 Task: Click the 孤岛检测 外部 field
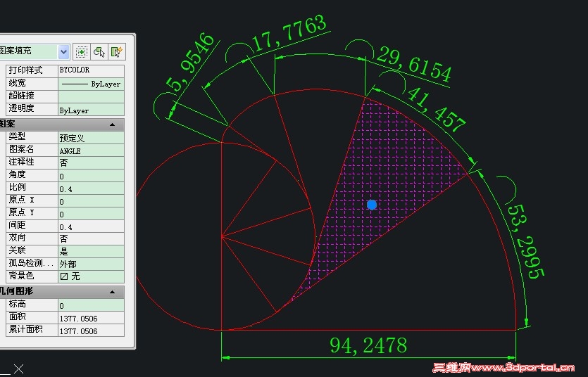click(x=91, y=264)
